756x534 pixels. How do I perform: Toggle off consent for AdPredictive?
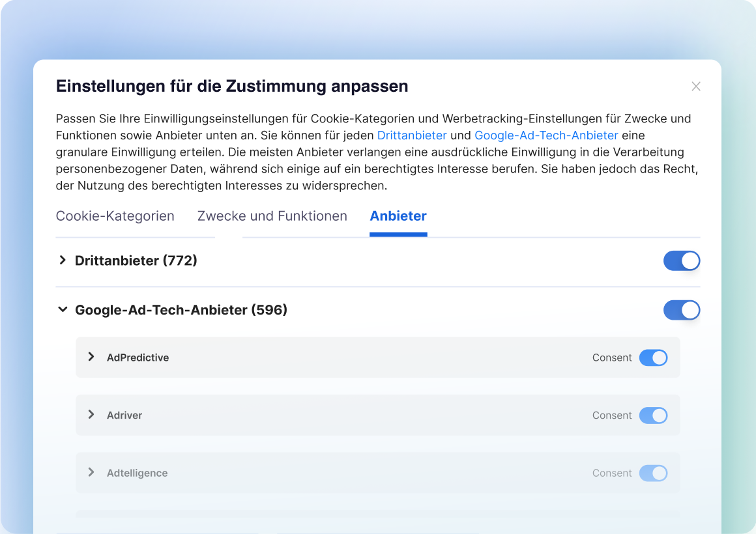(x=653, y=358)
